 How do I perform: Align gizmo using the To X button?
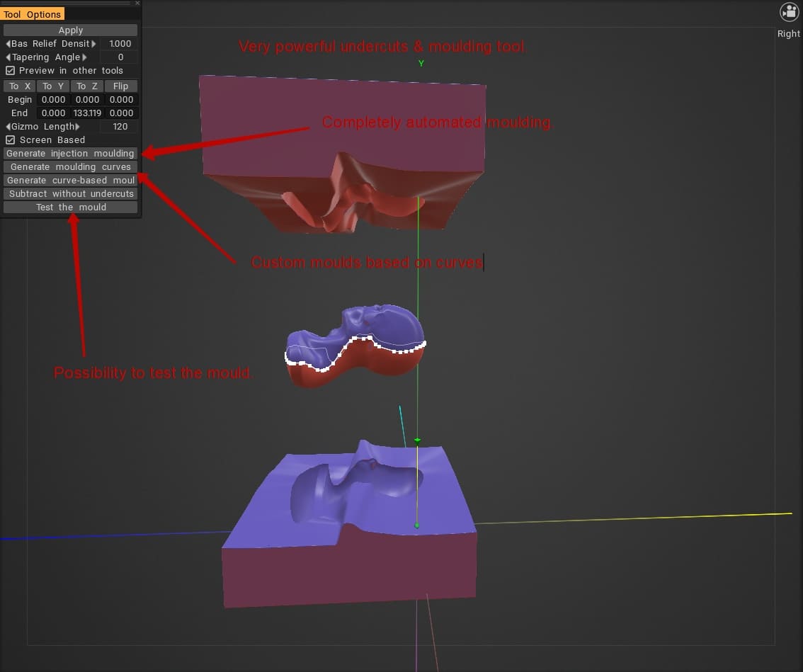pyautogui.click(x=18, y=86)
